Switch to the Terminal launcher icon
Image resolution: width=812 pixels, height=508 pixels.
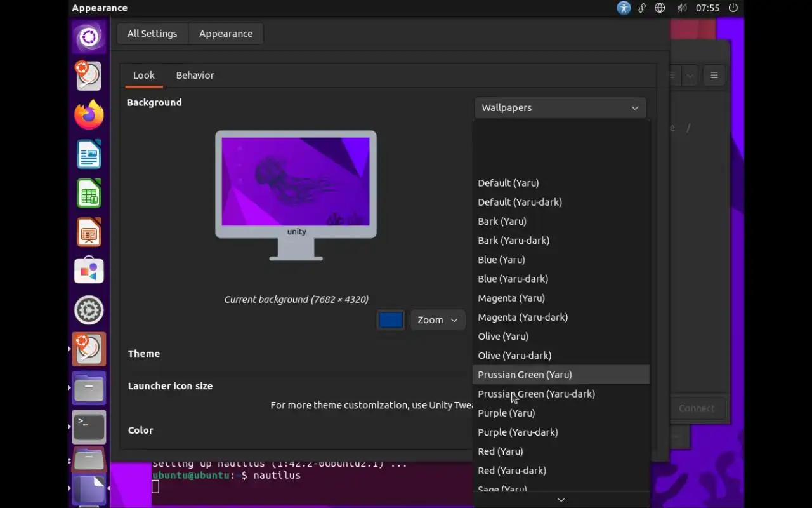point(89,427)
